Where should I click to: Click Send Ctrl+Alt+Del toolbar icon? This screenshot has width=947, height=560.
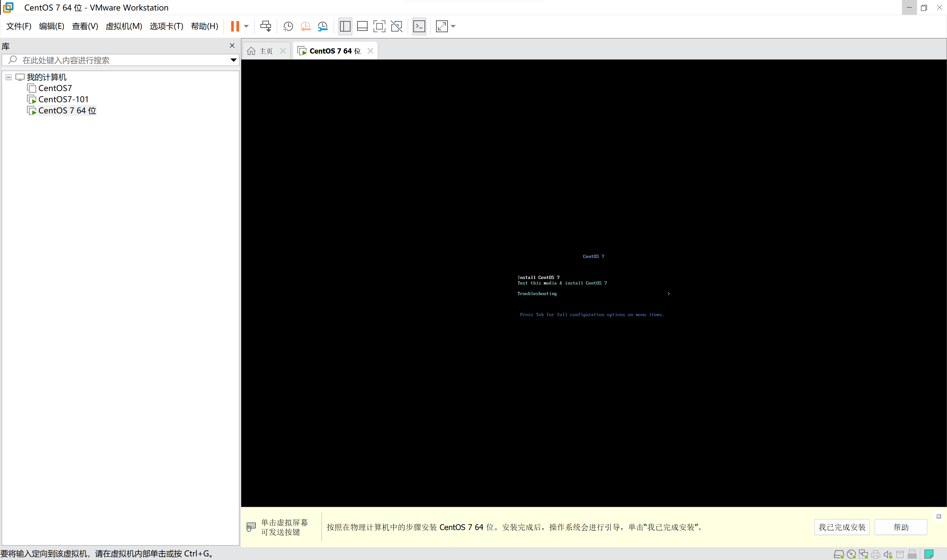(x=265, y=26)
